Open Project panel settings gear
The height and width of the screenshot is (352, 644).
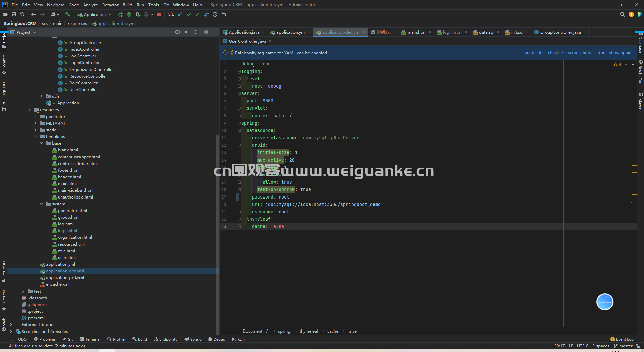[206, 32]
